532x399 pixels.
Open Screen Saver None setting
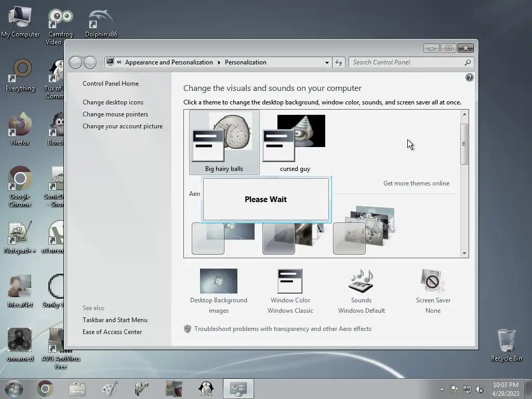tap(433, 291)
